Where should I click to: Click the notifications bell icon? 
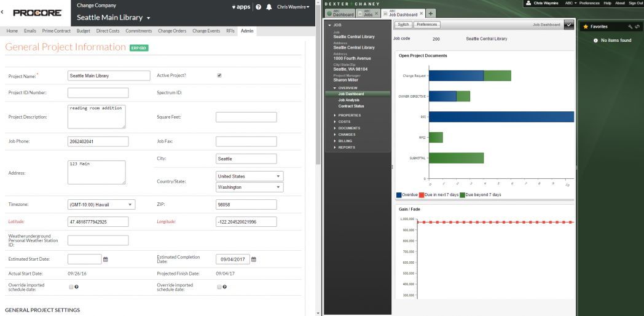coord(269,7)
